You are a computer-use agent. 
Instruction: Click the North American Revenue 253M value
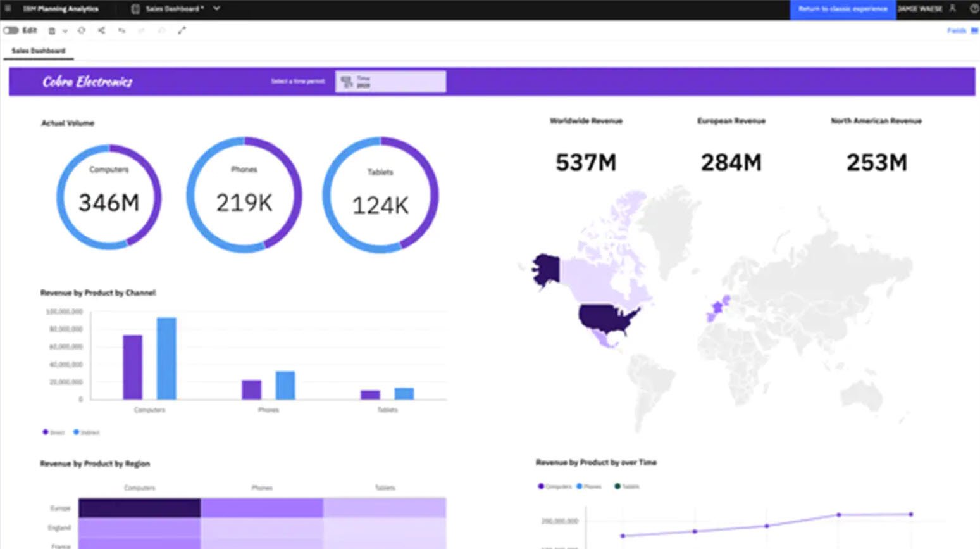(876, 163)
